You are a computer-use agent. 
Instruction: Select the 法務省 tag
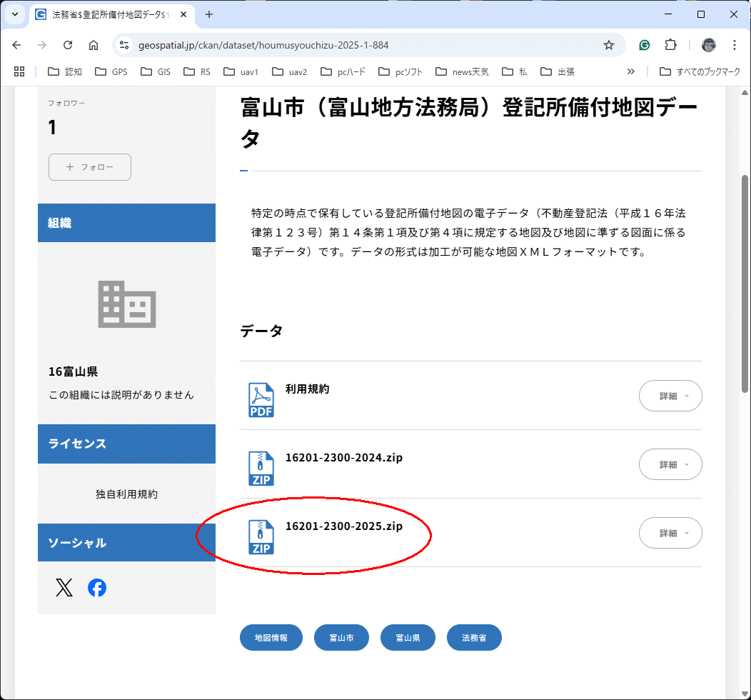pyautogui.click(x=474, y=638)
